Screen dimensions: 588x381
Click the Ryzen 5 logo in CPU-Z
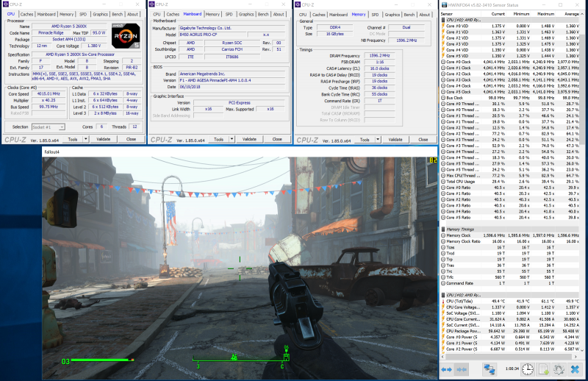coord(126,36)
